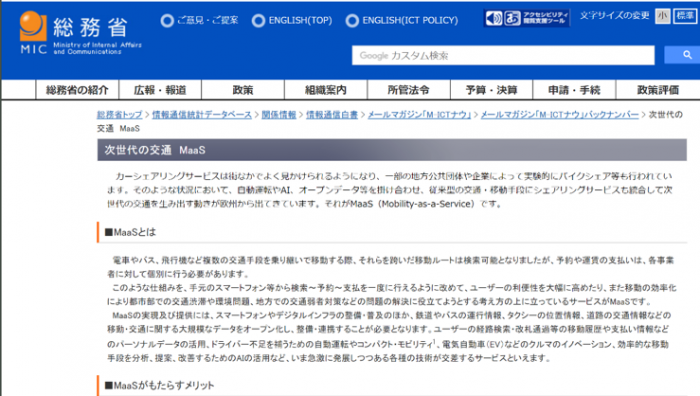The height and width of the screenshot is (396, 700).
Task: Open the 予算・決算 menu
Action: tap(492, 90)
